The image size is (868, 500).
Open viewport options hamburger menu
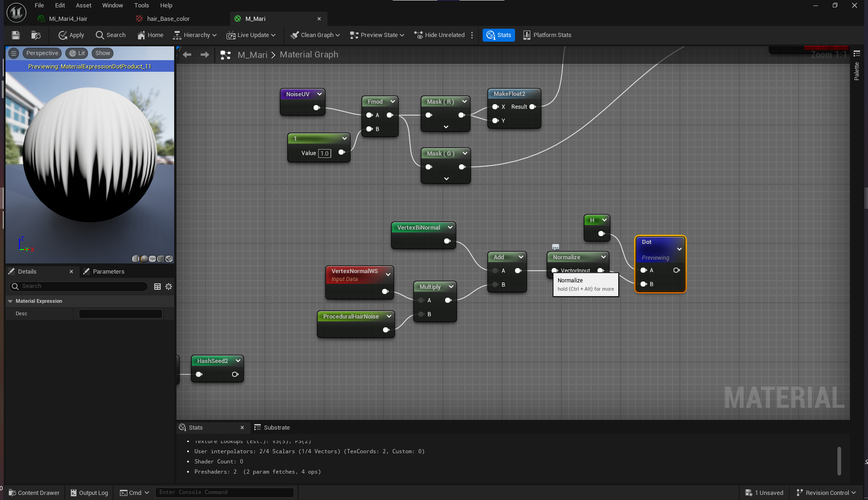[13, 53]
